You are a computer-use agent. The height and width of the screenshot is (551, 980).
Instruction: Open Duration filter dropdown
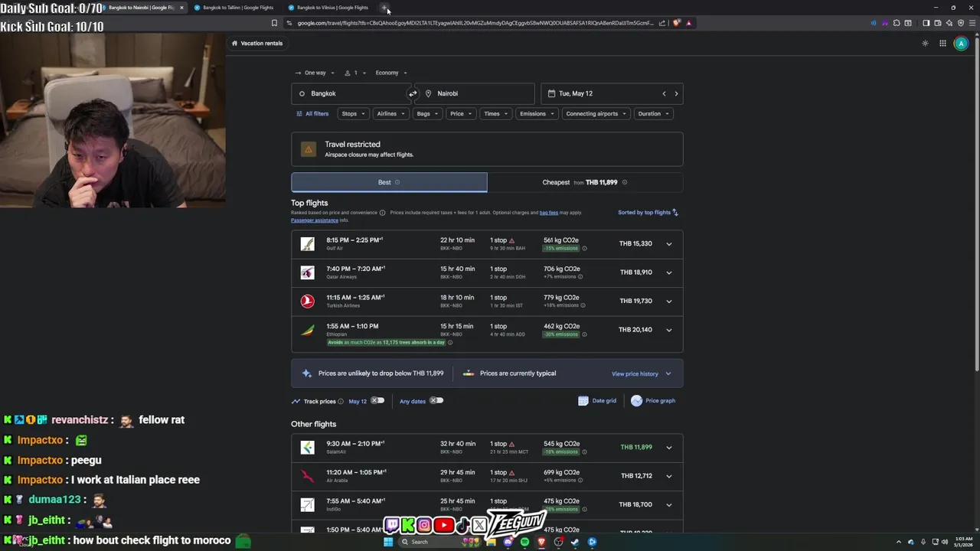click(653, 114)
